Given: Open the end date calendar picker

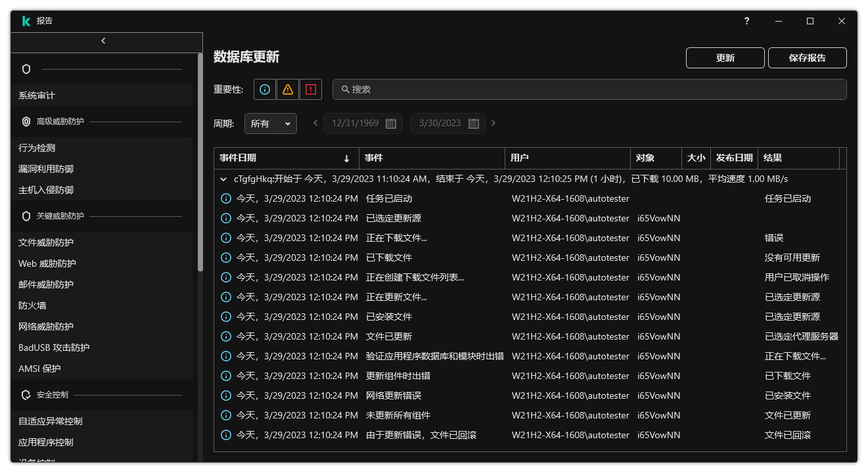Looking at the screenshot, I should pyautogui.click(x=474, y=123).
